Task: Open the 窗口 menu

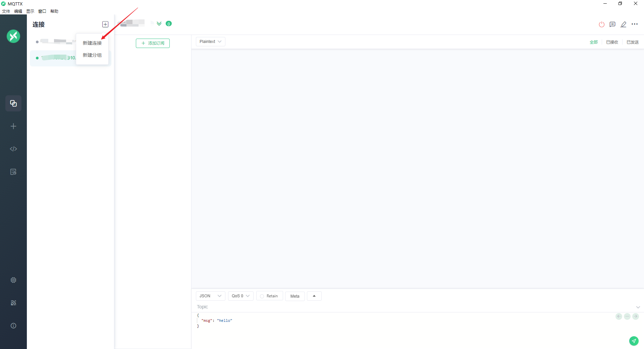Action: point(42,11)
